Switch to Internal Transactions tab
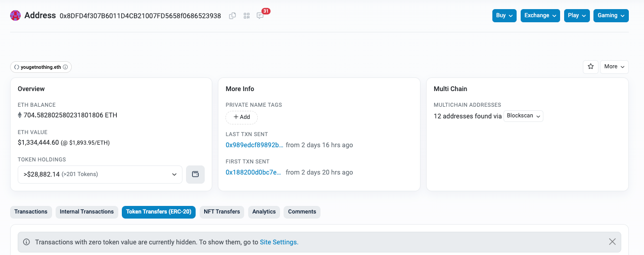This screenshot has height=255, width=644. (87, 212)
